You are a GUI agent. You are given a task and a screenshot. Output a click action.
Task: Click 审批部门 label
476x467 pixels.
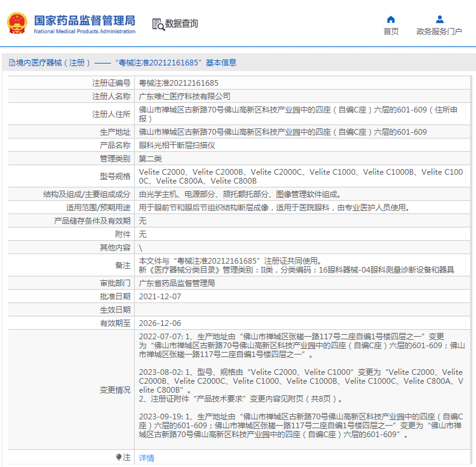115,283
